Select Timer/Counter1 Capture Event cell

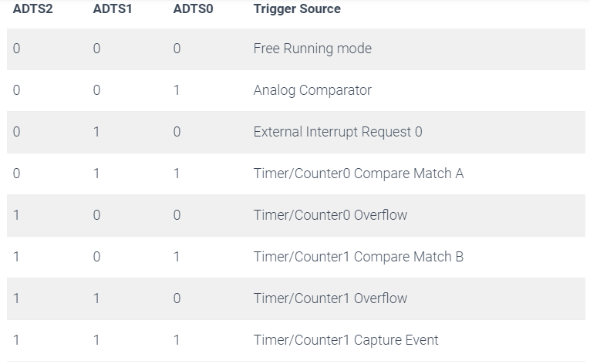click(x=346, y=340)
